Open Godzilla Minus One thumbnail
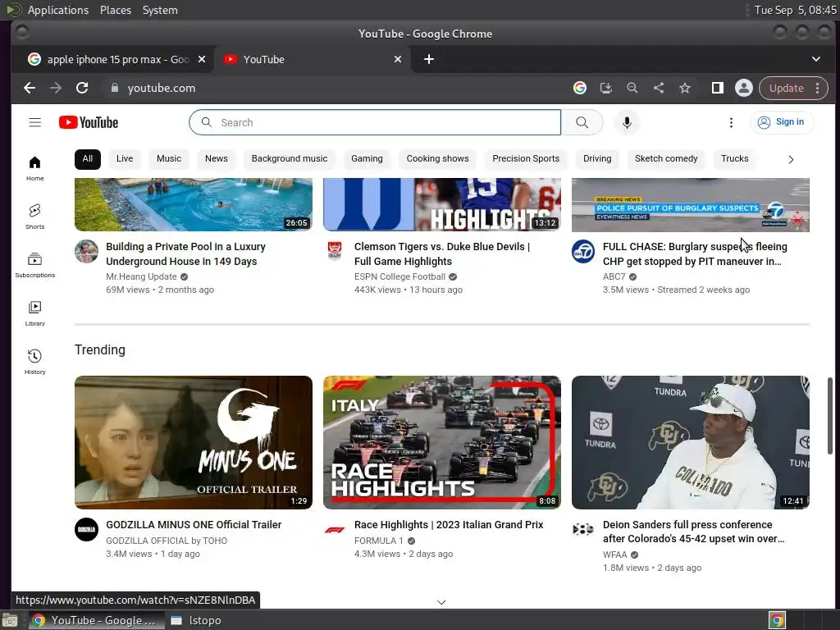 click(x=194, y=442)
